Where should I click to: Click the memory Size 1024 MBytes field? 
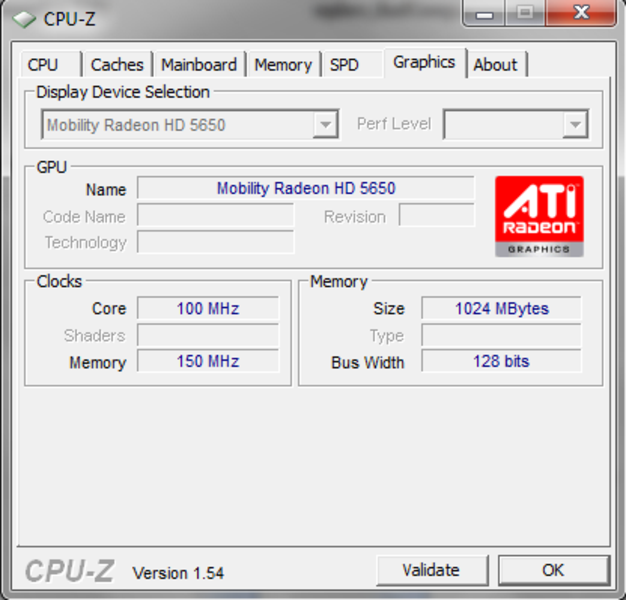(x=501, y=308)
